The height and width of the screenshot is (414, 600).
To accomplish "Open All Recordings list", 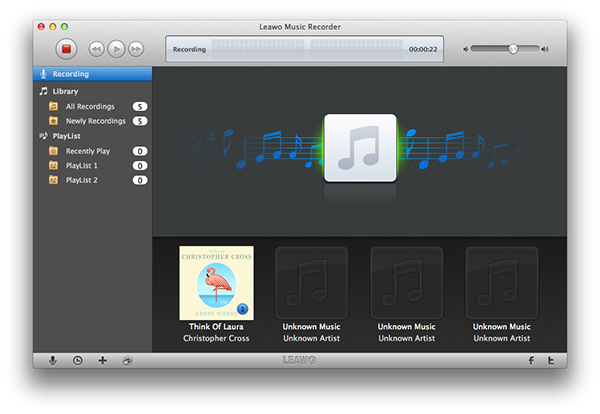I will 89,106.
